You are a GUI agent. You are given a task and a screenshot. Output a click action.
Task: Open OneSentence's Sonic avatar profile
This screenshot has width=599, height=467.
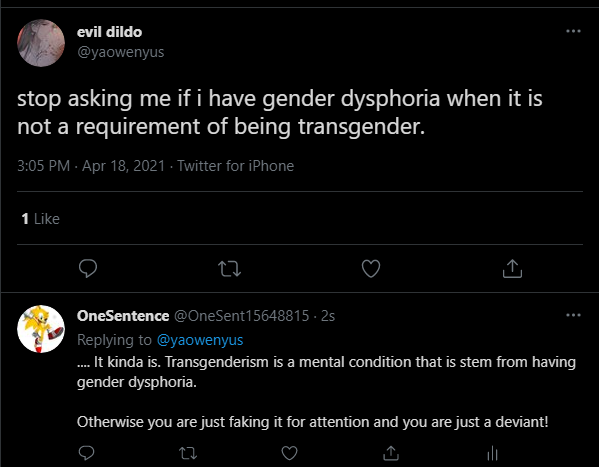pos(41,329)
